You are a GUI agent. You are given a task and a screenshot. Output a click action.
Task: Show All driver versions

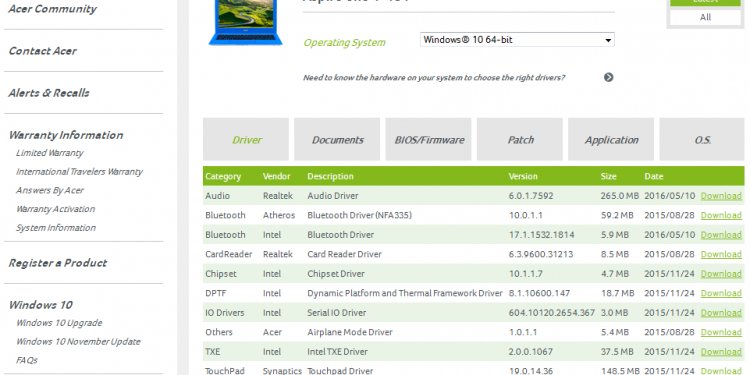[x=705, y=17]
